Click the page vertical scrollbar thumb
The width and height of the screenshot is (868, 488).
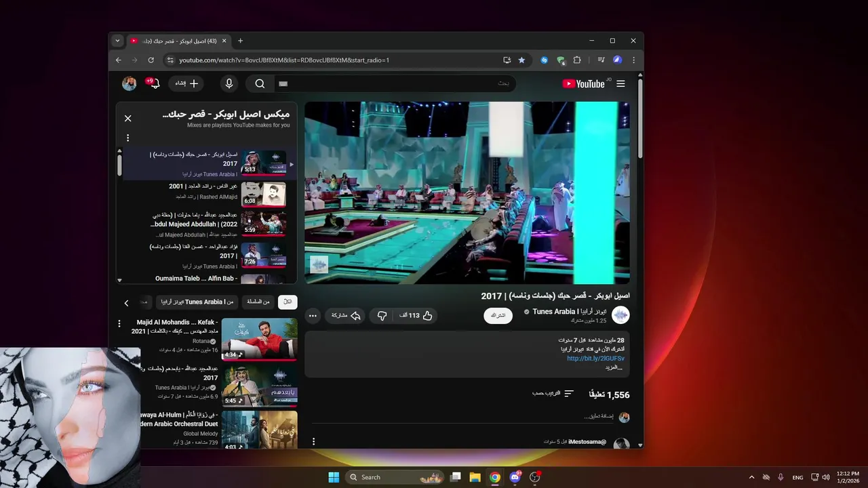tap(639, 119)
